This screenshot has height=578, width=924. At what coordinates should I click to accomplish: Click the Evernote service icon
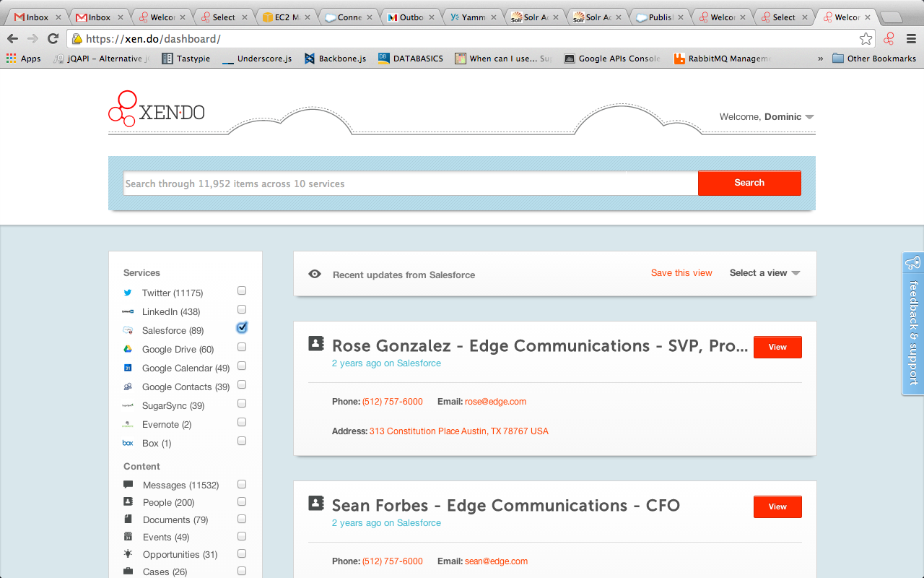coord(128,424)
